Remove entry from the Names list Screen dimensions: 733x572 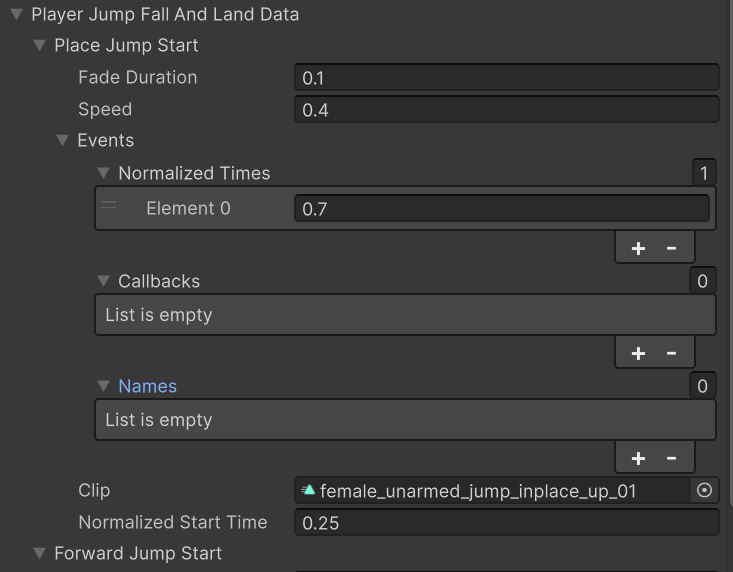tap(671, 458)
